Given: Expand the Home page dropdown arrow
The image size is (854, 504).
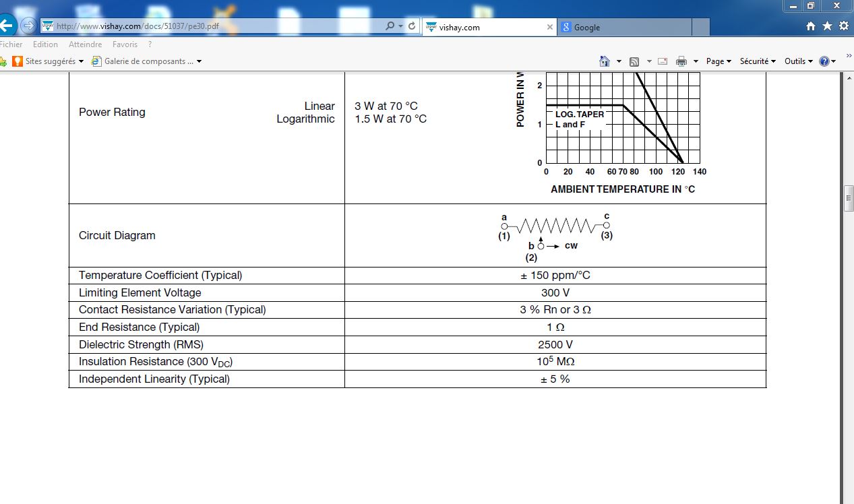Looking at the screenshot, I should click(619, 61).
